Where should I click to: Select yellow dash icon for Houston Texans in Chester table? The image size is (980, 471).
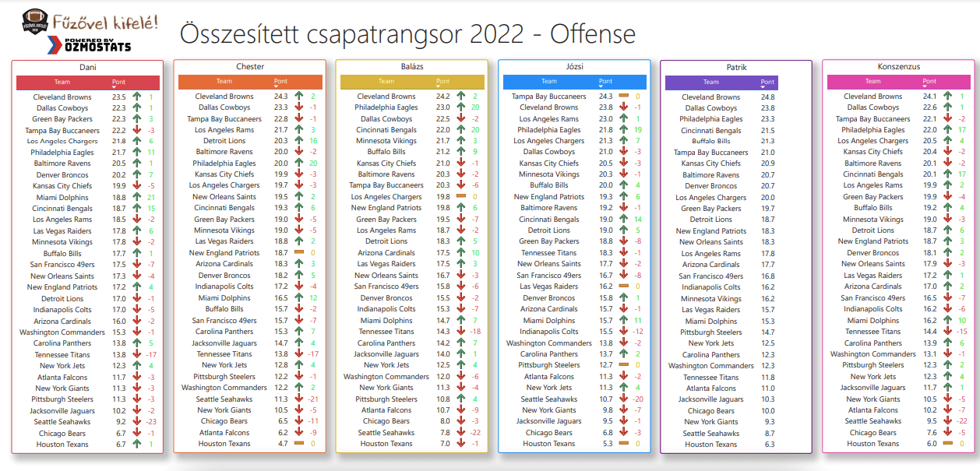(x=299, y=444)
